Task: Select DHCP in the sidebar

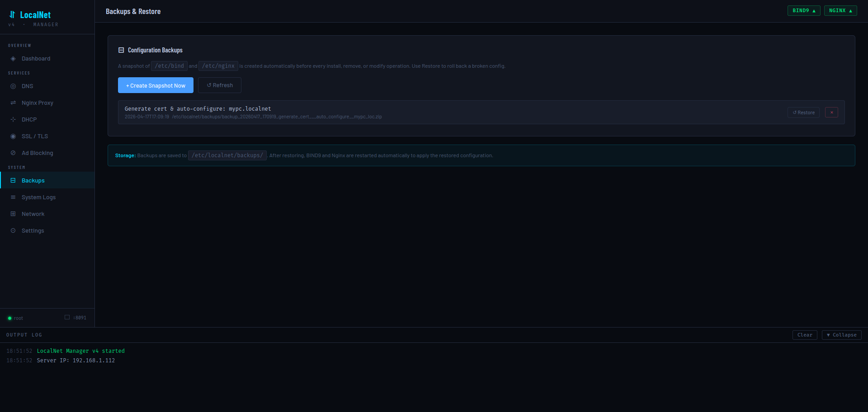Action: point(47,120)
